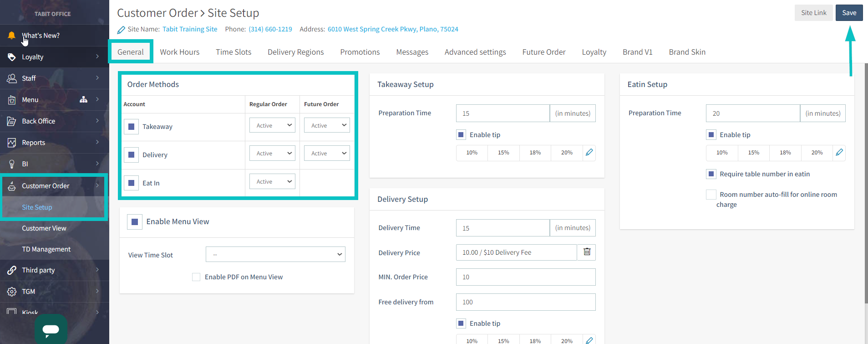This screenshot has height=344, width=868.
Task: Open the Promotions tab
Action: coord(360,52)
